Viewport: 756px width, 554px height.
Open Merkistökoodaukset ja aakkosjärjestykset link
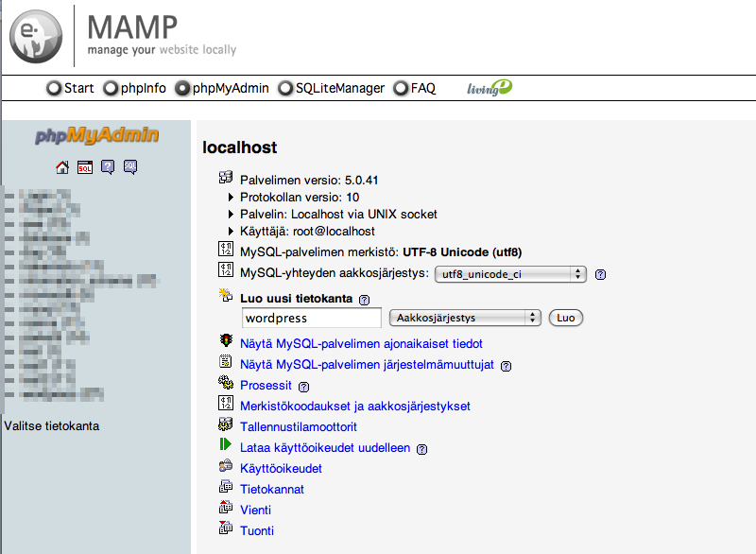click(x=355, y=406)
